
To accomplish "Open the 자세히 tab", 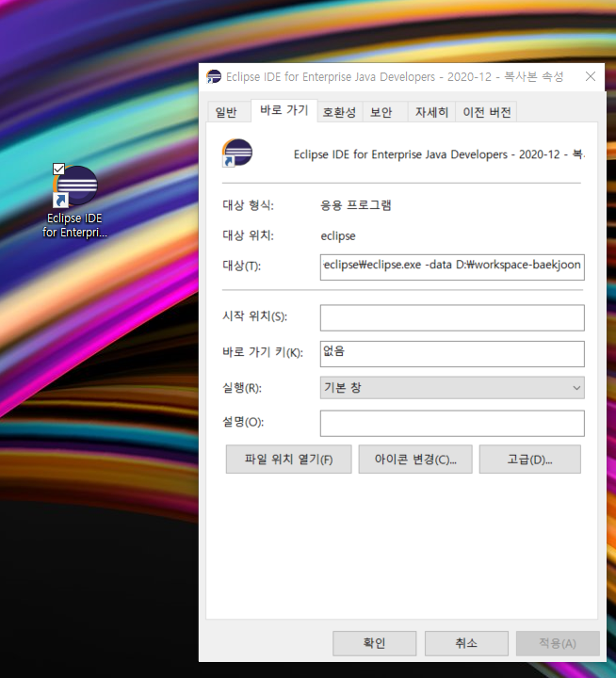I will tap(431, 112).
